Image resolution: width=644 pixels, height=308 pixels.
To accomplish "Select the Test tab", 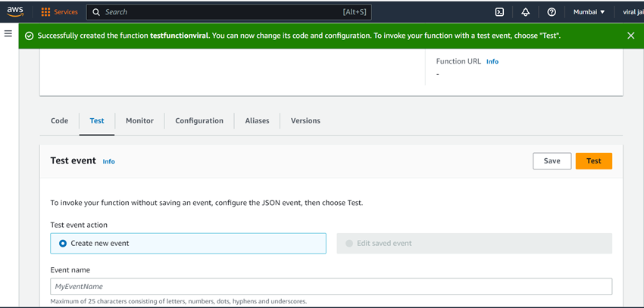I will [x=97, y=120].
